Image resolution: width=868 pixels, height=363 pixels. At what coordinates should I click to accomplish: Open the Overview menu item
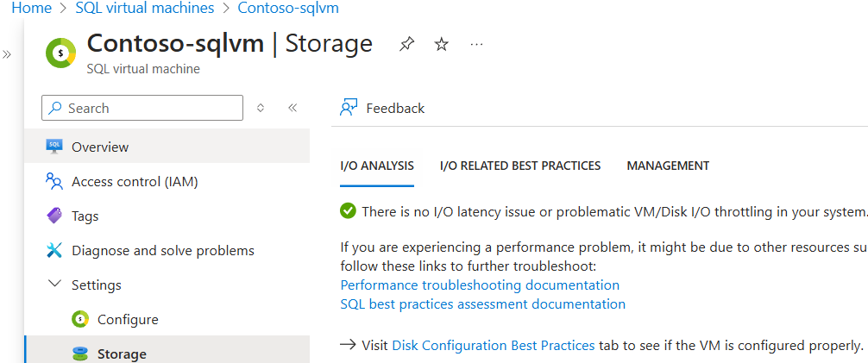coord(100,147)
